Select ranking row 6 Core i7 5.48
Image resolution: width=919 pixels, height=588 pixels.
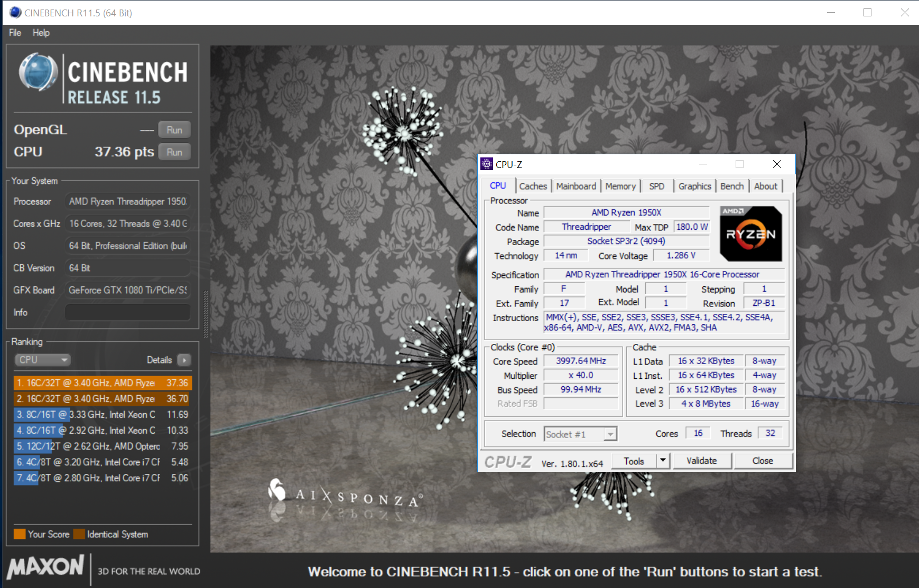[x=103, y=462]
